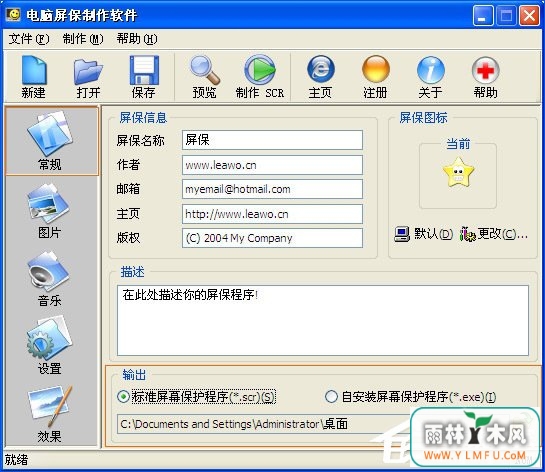The height and width of the screenshot is (472, 545).
Task: Open the 制作(M) menu
Action: click(83, 39)
